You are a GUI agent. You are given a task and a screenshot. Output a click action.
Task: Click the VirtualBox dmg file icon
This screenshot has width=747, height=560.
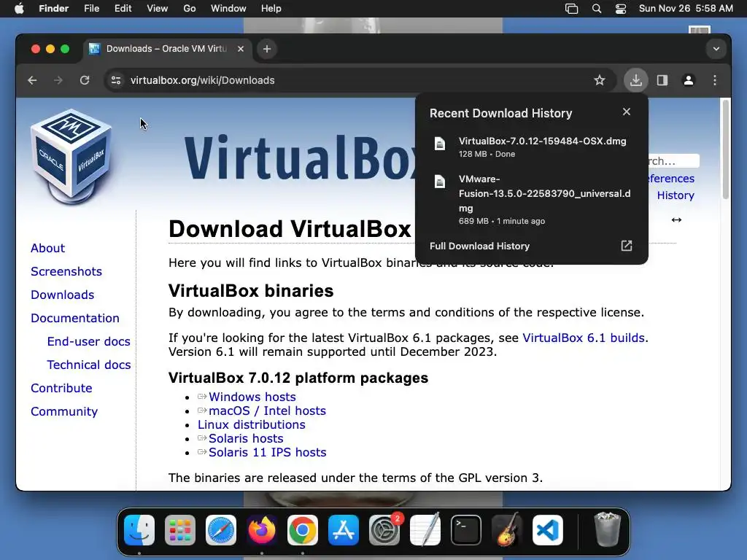click(440, 144)
